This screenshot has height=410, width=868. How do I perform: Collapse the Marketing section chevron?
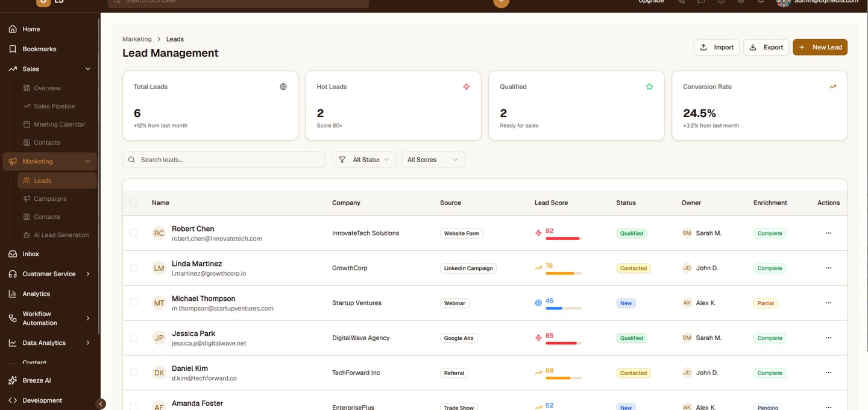88,162
